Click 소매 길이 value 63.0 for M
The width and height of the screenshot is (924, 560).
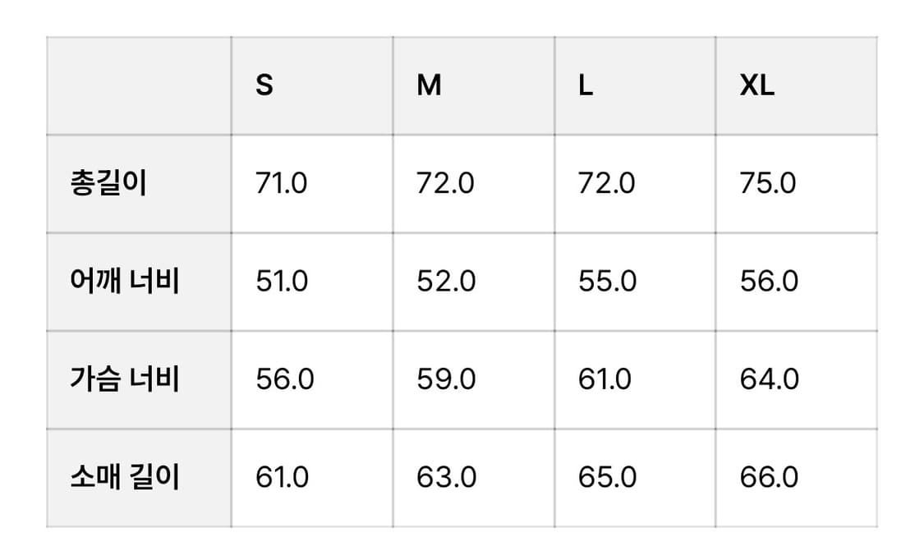(x=446, y=477)
